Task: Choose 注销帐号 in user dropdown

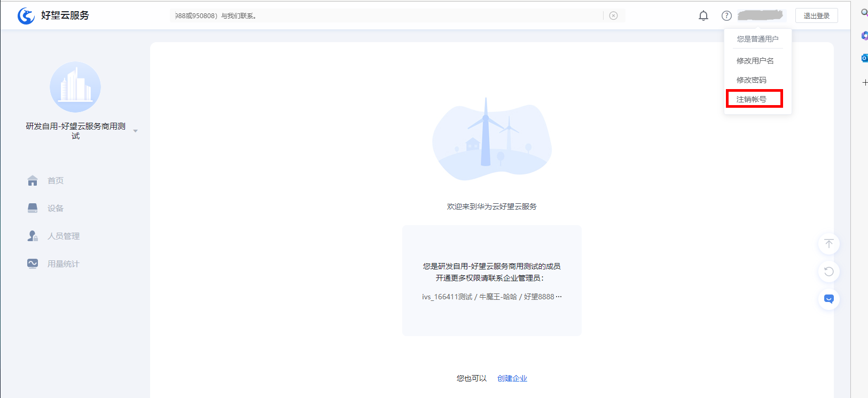Action: [x=752, y=99]
